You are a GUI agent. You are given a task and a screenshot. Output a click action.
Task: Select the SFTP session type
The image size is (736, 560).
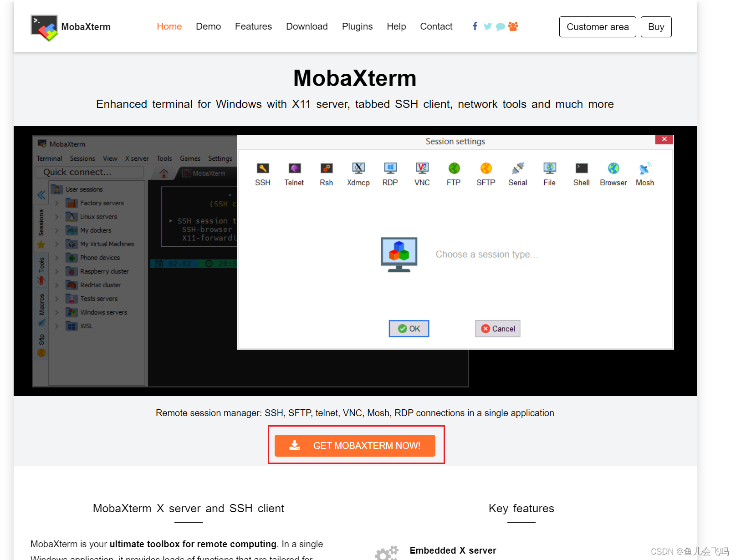click(x=486, y=173)
